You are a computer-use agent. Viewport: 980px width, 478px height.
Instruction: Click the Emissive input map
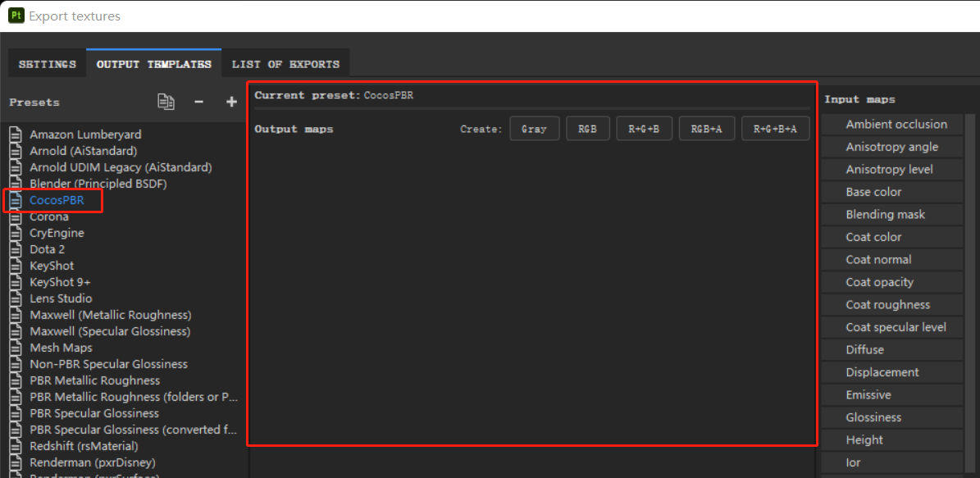coord(892,395)
